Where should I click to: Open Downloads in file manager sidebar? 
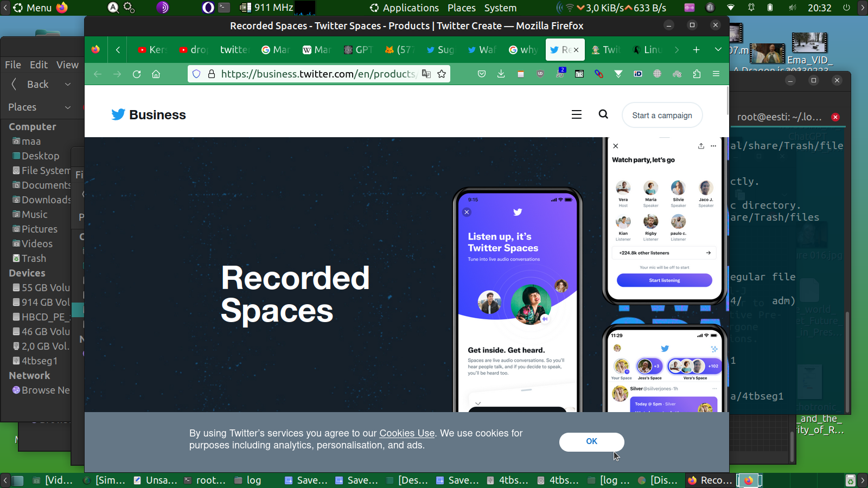pos(42,200)
